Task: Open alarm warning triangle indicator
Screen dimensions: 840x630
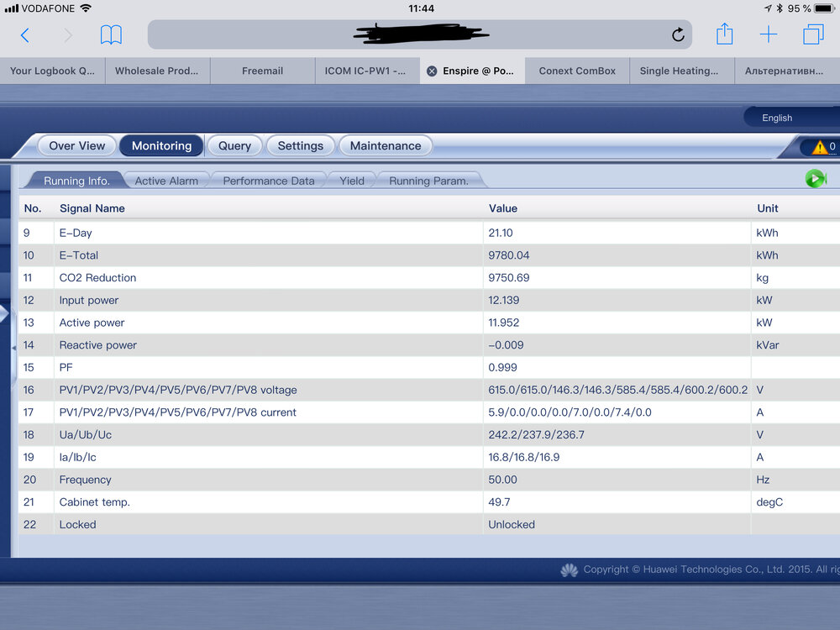Action: click(820, 147)
